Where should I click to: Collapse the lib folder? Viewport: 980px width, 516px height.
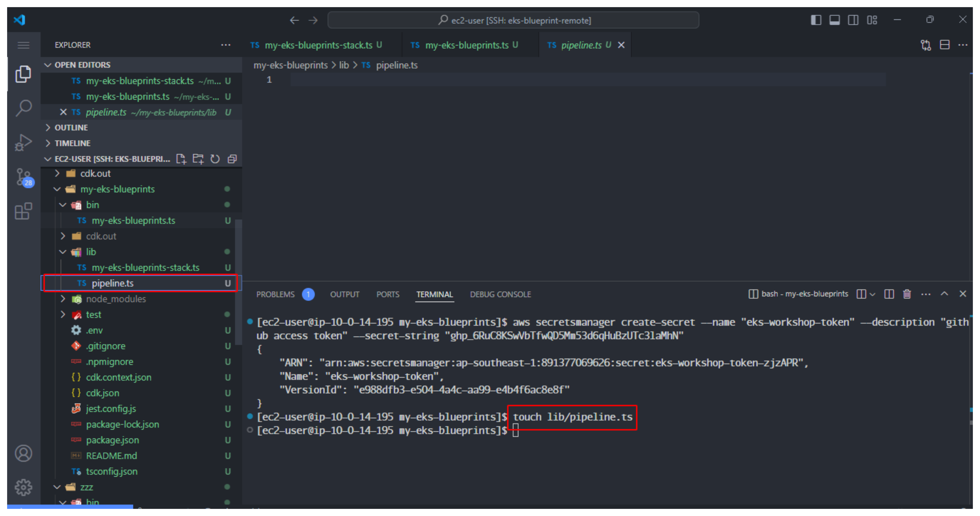pos(141,252)
